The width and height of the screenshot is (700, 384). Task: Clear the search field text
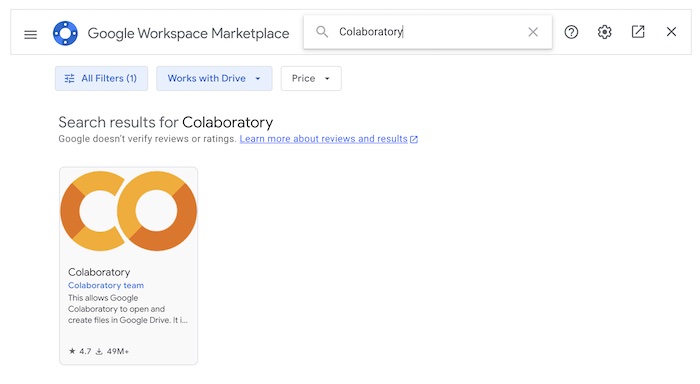click(x=533, y=32)
